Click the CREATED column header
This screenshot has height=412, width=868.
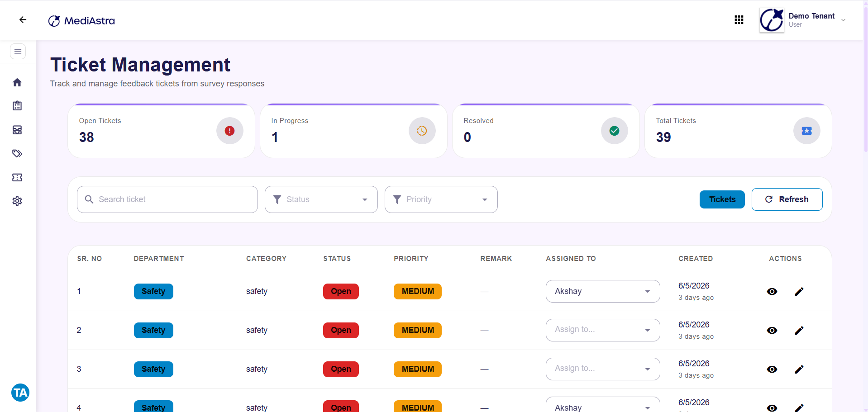pyautogui.click(x=696, y=259)
